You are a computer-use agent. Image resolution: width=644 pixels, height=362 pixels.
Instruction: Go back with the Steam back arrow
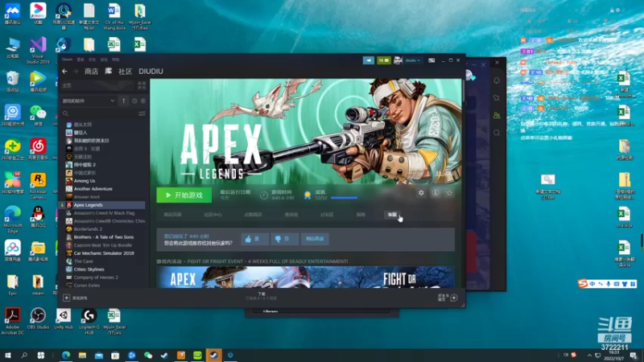[64, 72]
